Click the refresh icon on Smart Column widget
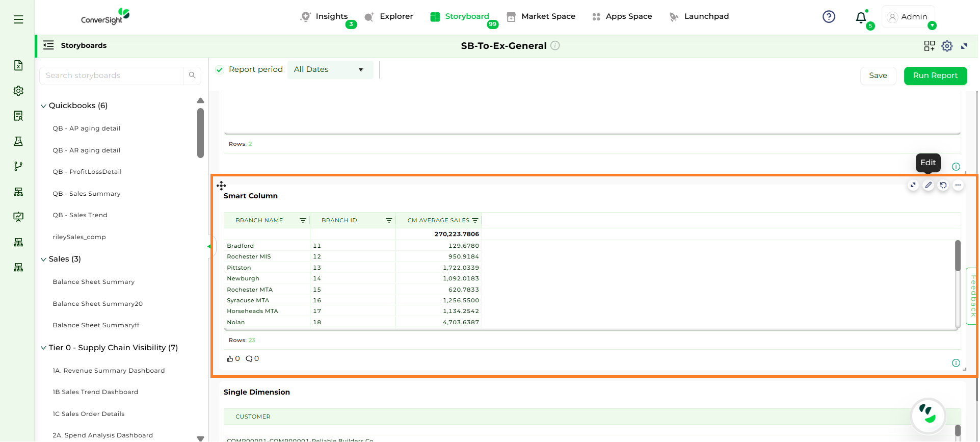 point(943,186)
